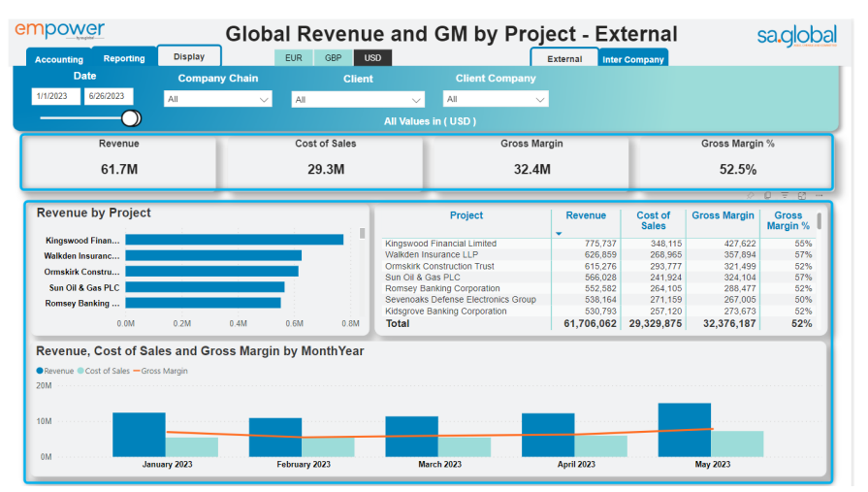
Task: Sort table by Gross Margin % header
Action: [788, 220]
